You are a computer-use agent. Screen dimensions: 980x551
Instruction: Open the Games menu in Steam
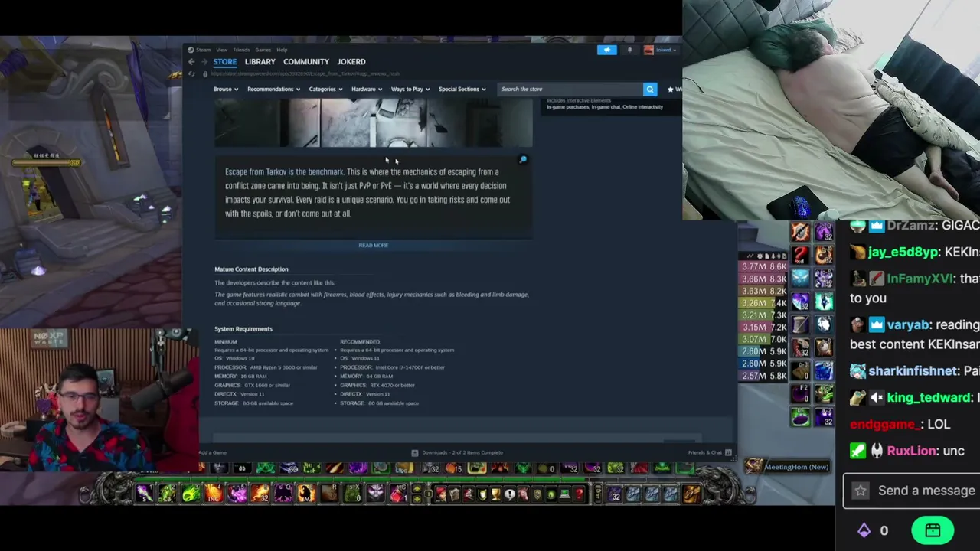click(263, 50)
